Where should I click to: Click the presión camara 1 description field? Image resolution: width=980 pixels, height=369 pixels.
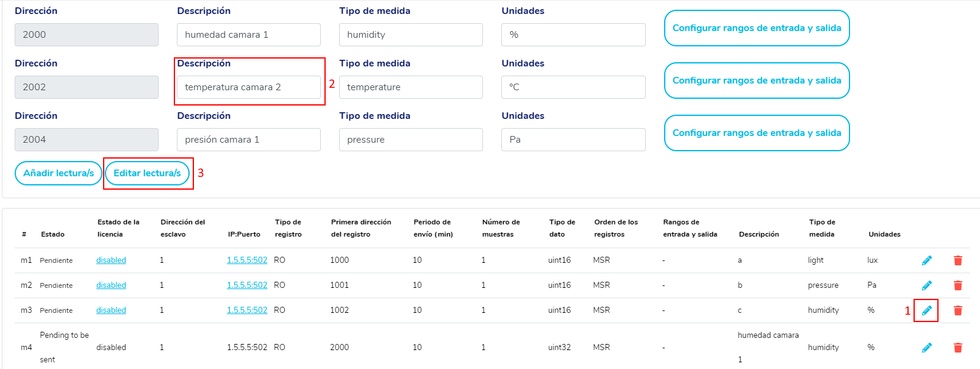[x=248, y=140]
